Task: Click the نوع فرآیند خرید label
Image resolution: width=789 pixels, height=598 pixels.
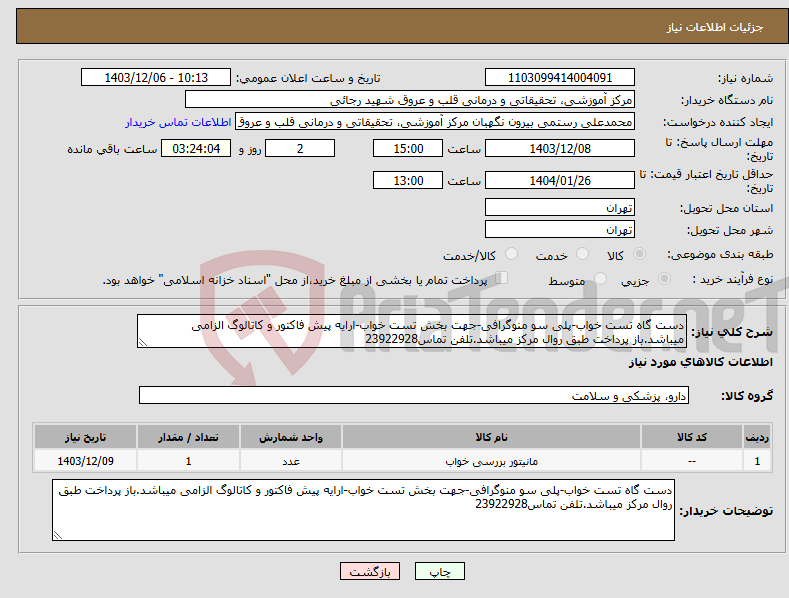Action: click(733, 279)
